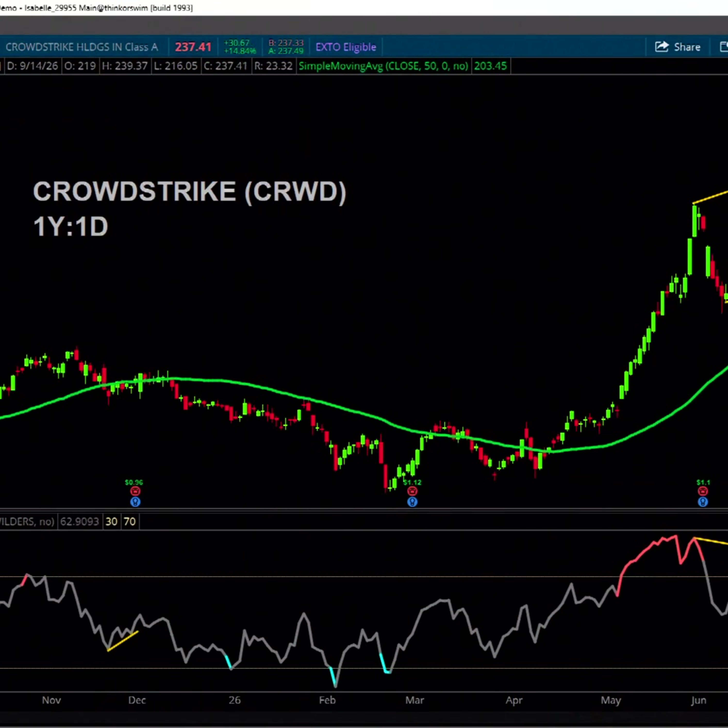Click the red phone earnings icon under $0.96
Viewport: 728px width, 728px height.
135,491
